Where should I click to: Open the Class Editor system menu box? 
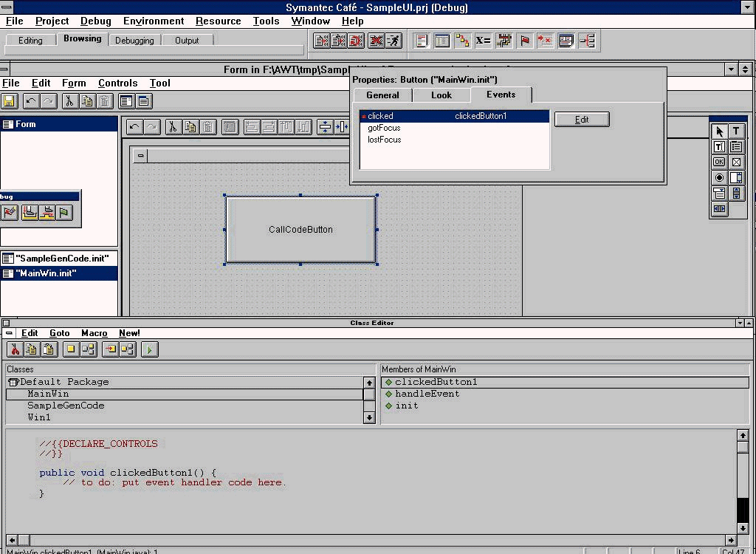pos(7,323)
